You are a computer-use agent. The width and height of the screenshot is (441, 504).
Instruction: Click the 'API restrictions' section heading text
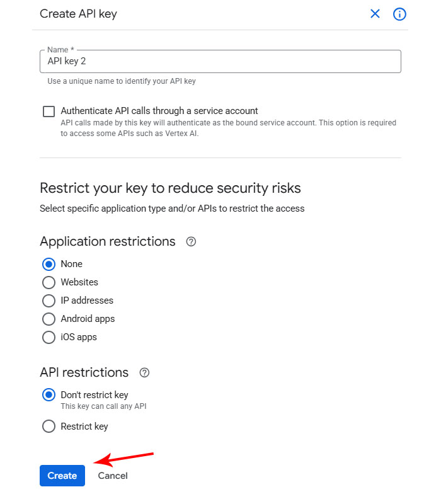click(x=84, y=373)
